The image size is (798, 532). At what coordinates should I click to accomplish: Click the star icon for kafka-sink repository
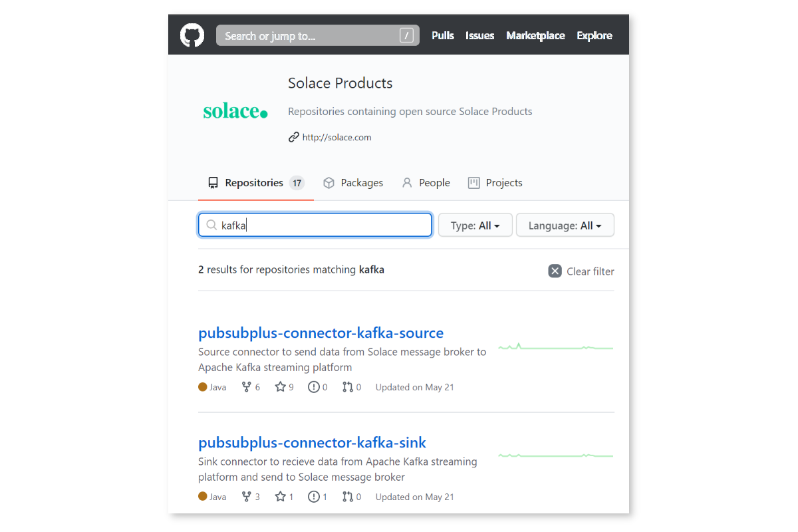click(x=280, y=497)
